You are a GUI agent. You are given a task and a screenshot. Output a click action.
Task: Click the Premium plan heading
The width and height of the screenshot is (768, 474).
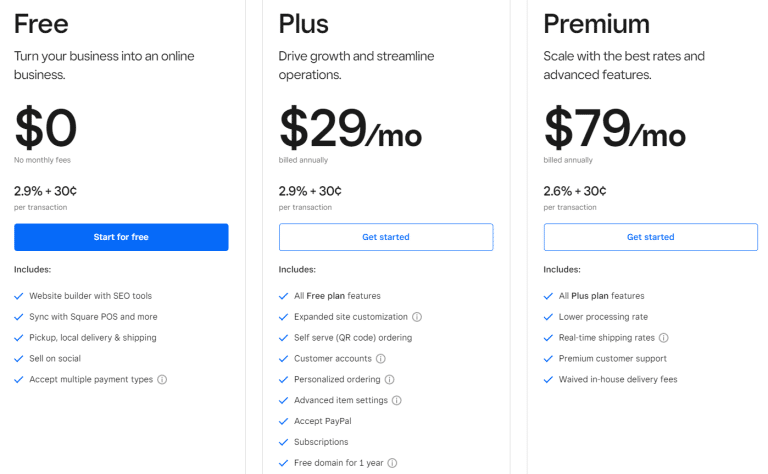coord(597,24)
